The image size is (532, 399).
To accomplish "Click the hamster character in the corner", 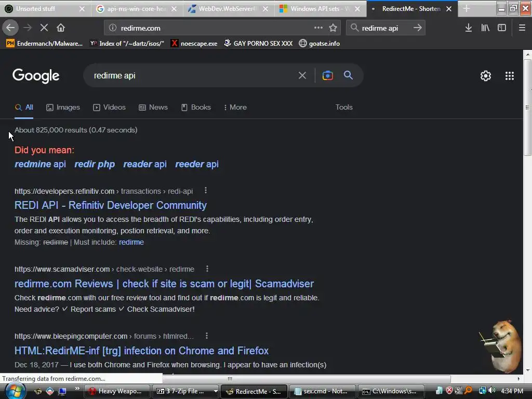I will click(501, 346).
